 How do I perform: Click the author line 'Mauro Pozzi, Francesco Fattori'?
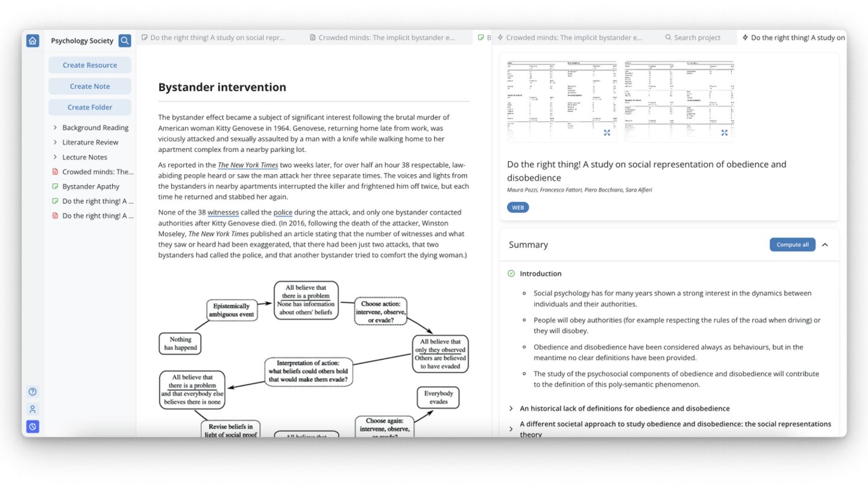click(579, 190)
